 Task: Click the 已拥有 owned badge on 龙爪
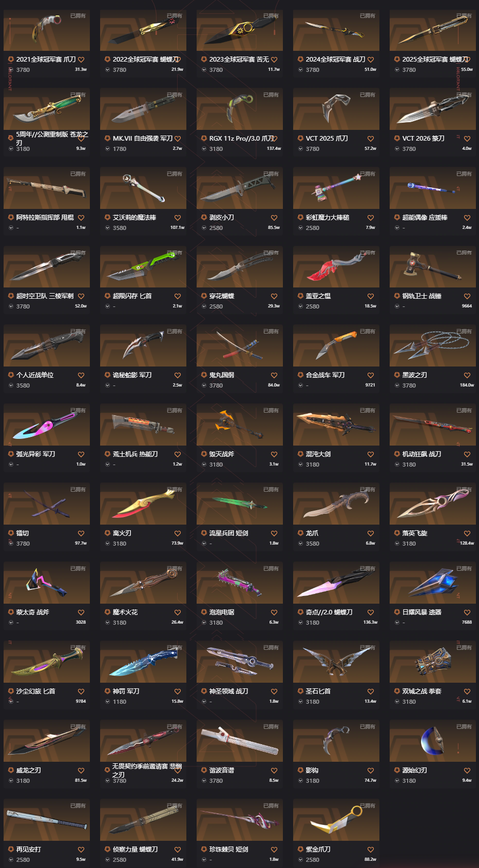[368, 490]
